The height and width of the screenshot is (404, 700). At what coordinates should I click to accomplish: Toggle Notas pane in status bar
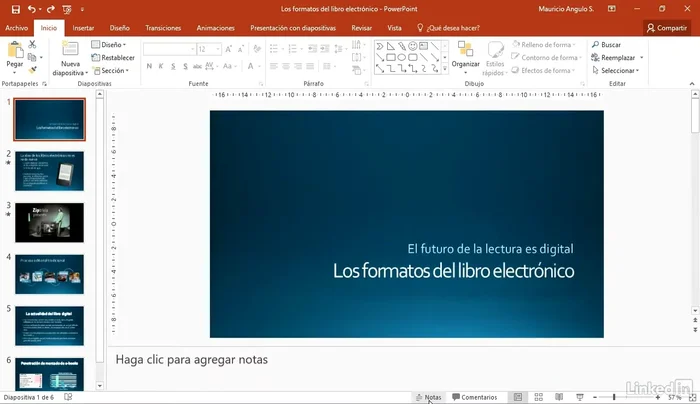(429, 397)
